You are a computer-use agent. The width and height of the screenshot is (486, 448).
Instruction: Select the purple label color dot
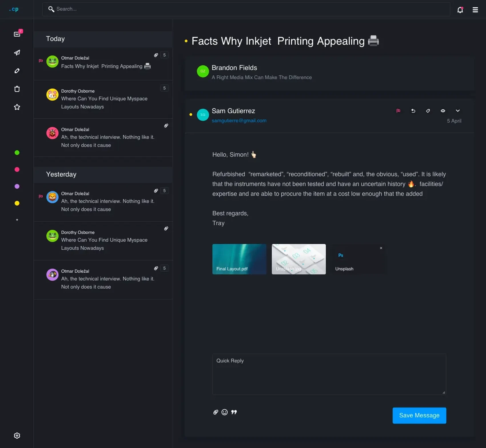tap(17, 186)
